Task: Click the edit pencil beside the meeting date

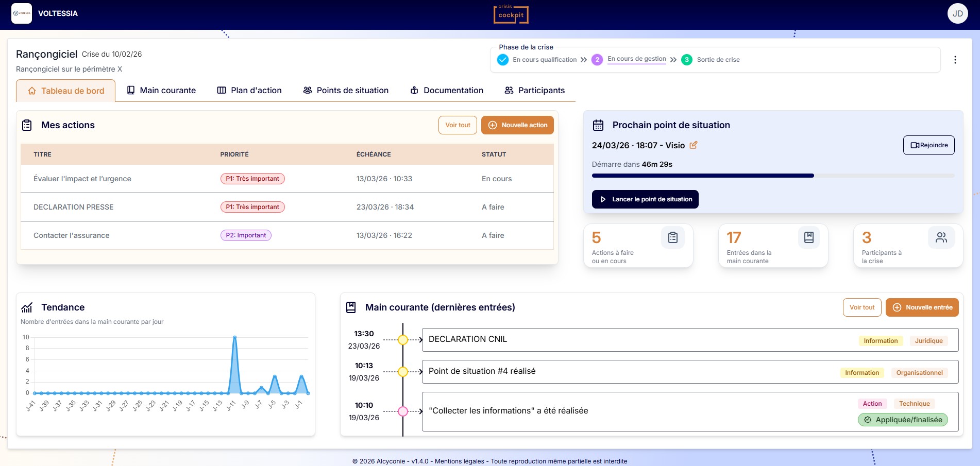Action: [x=694, y=145]
